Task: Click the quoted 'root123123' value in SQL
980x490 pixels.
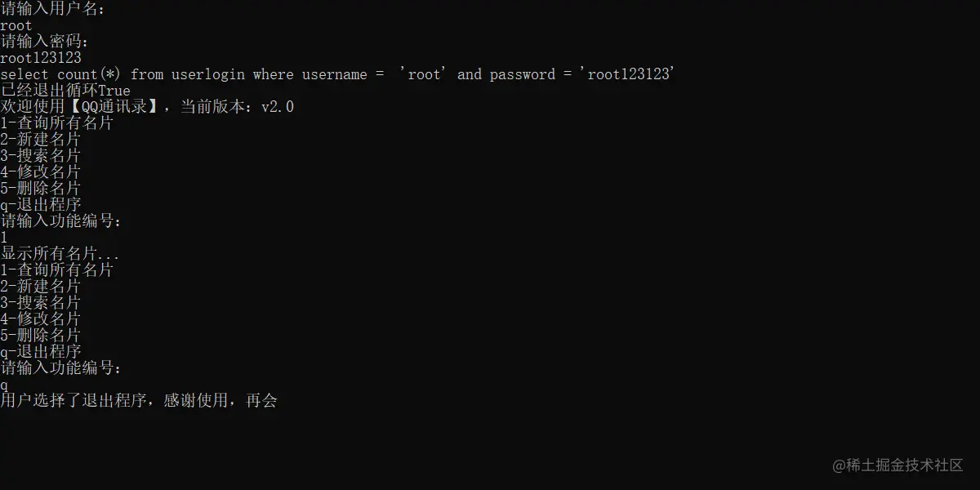Action: [627, 74]
